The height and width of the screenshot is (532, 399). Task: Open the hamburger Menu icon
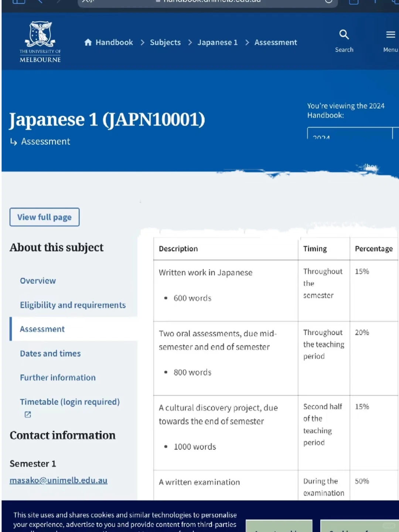pos(391,35)
